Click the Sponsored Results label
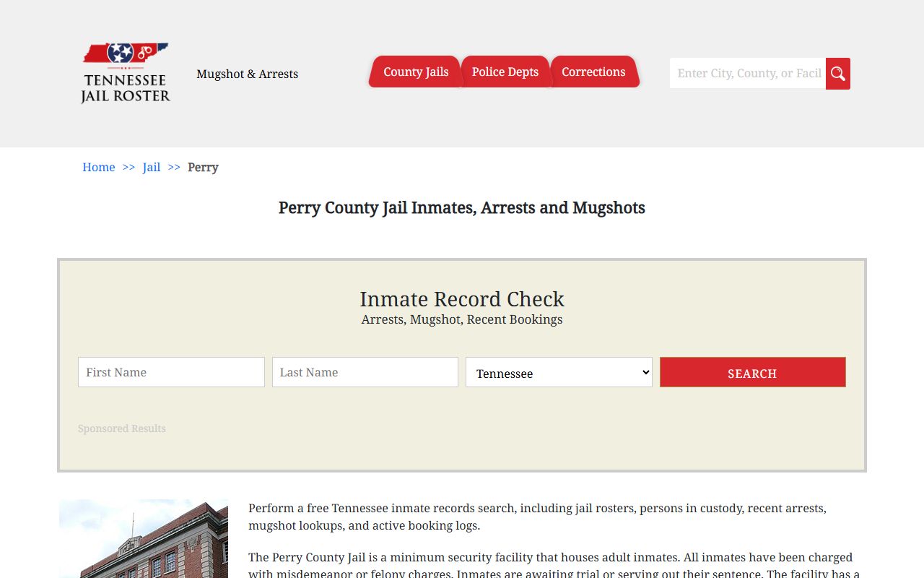The image size is (924, 578). 122,428
